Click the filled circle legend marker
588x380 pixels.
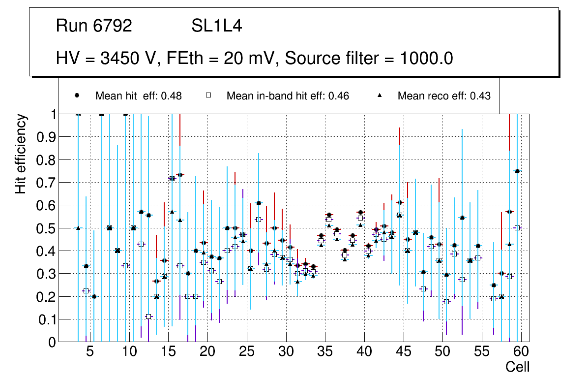pos(77,96)
